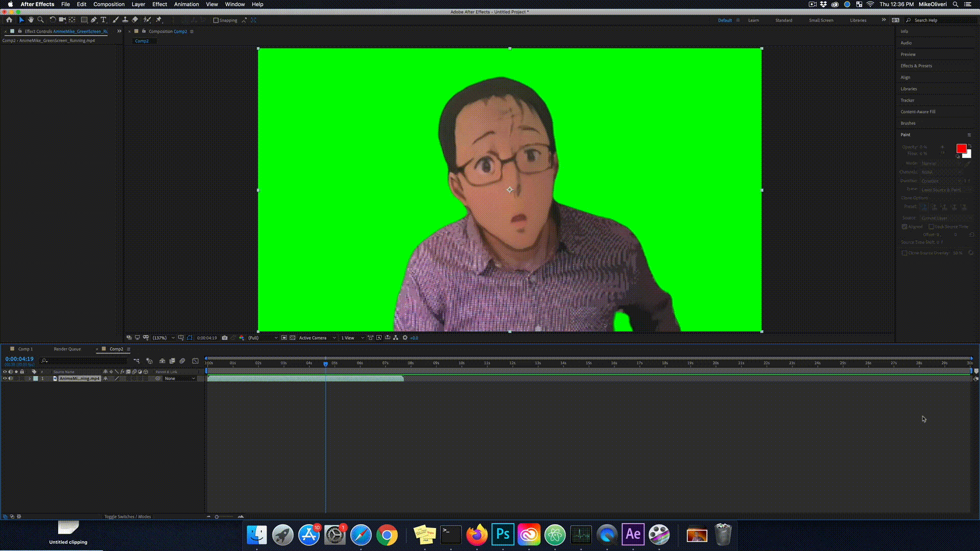Activate the Eraser tool
The image size is (980, 551).
pyautogui.click(x=135, y=20)
